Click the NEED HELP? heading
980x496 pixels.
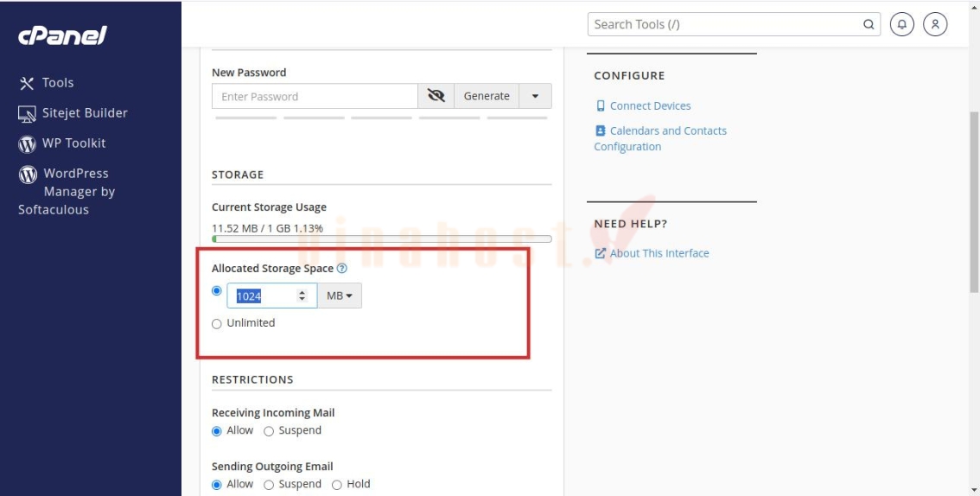tap(631, 224)
